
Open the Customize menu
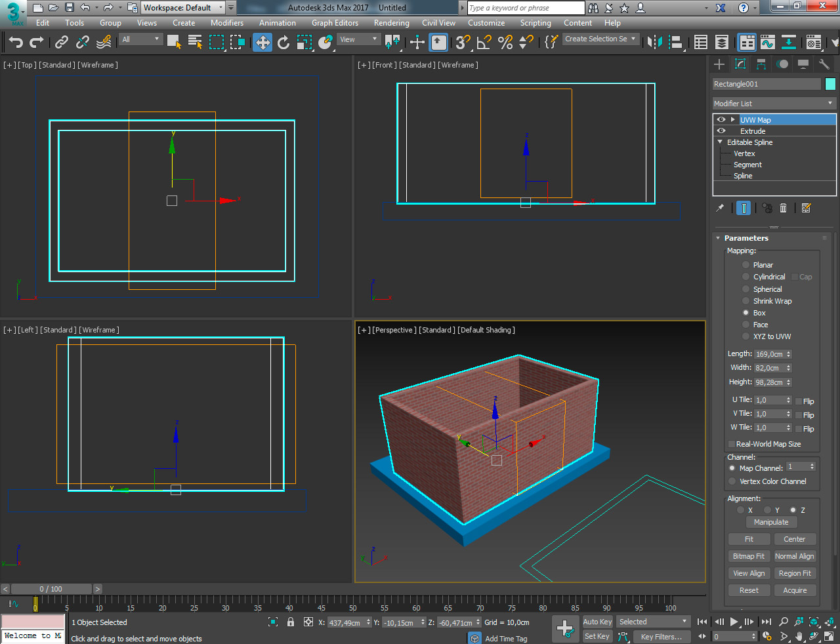pyautogui.click(x=486, y=23)
